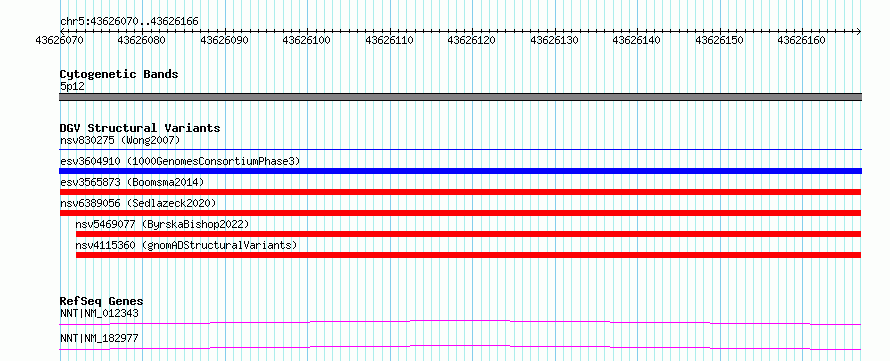Click the thick blue esv3604910 variant bar

460,171
